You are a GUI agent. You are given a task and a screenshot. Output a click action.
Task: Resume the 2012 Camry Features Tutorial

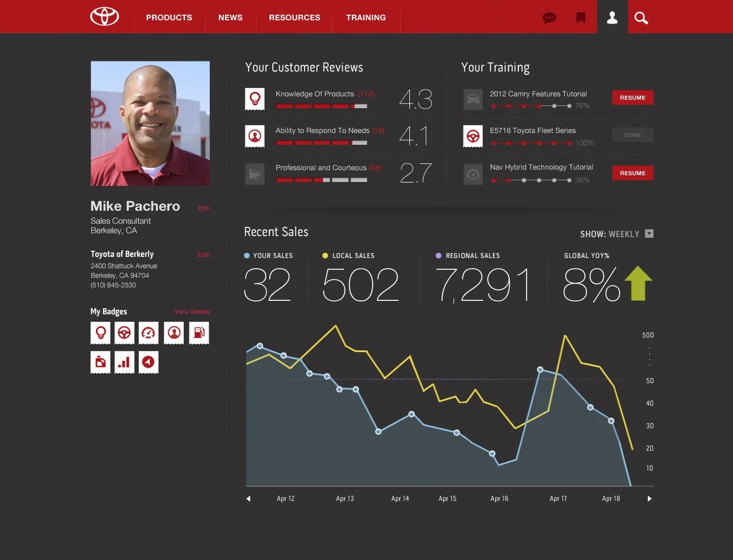click(633, 97)
